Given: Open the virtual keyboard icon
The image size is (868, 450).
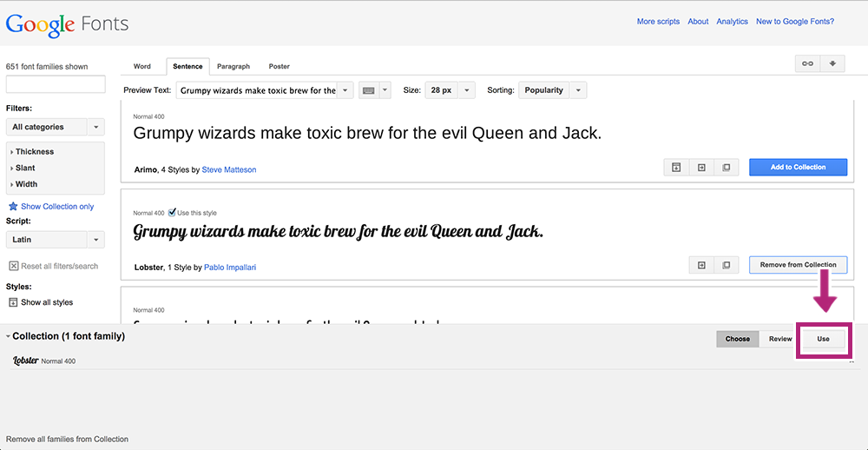Looking at the screenshot, I should click(369, 90).
